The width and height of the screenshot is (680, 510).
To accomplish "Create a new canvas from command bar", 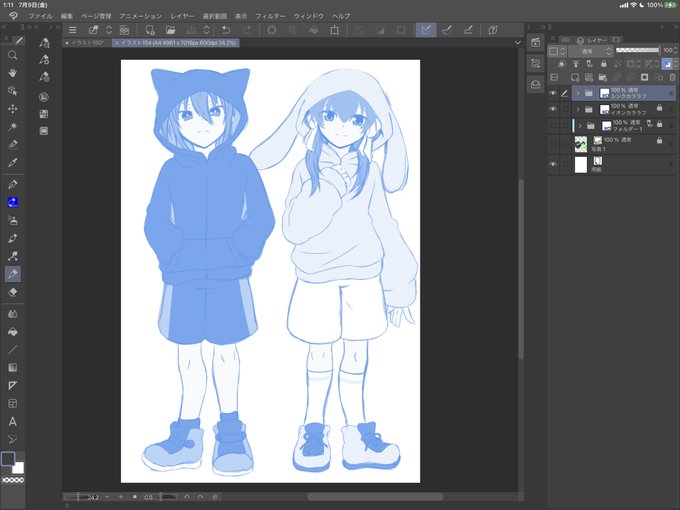I will [150, 30].
